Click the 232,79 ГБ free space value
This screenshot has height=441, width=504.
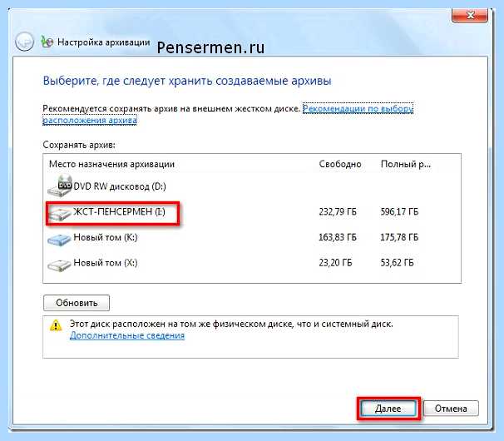coord(338,211)
